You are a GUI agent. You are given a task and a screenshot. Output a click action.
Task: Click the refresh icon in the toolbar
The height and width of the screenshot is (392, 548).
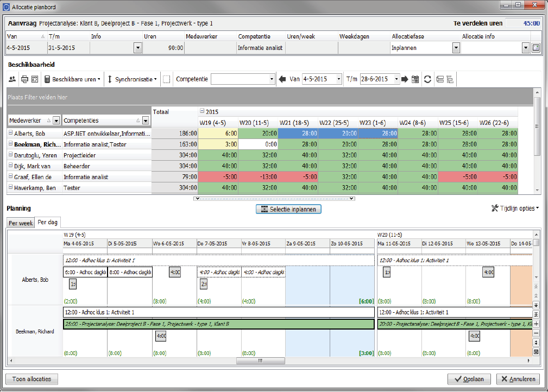427,79
